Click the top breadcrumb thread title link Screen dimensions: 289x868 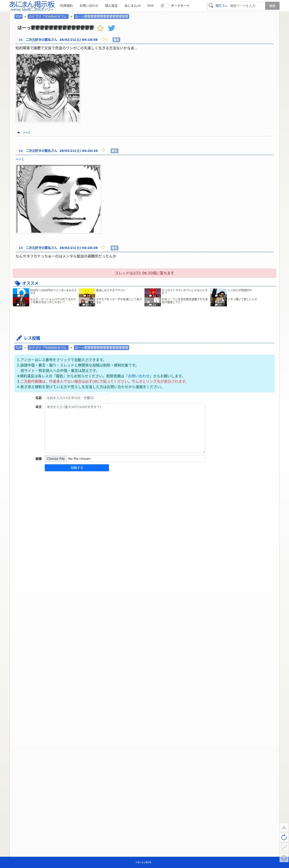(x=101, y=16)
